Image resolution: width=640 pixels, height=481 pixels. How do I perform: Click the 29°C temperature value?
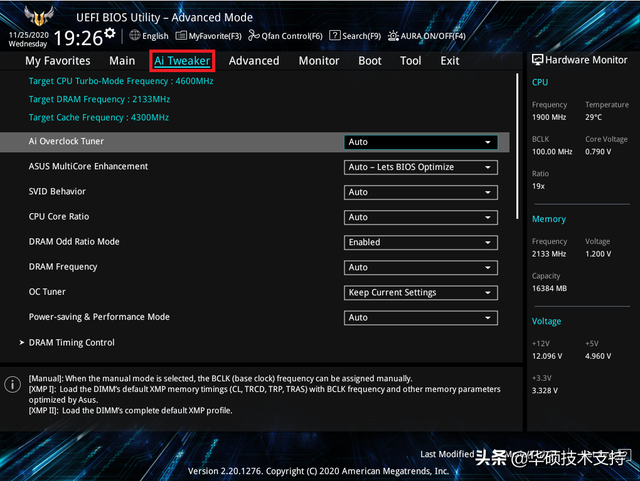[x=593, y=118]
